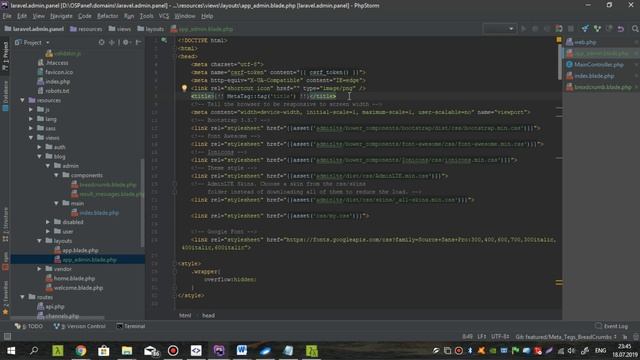This screenshot has width=640, height=360.
Task: Expand the disabled folder arrow
Action: click(48, 222)
